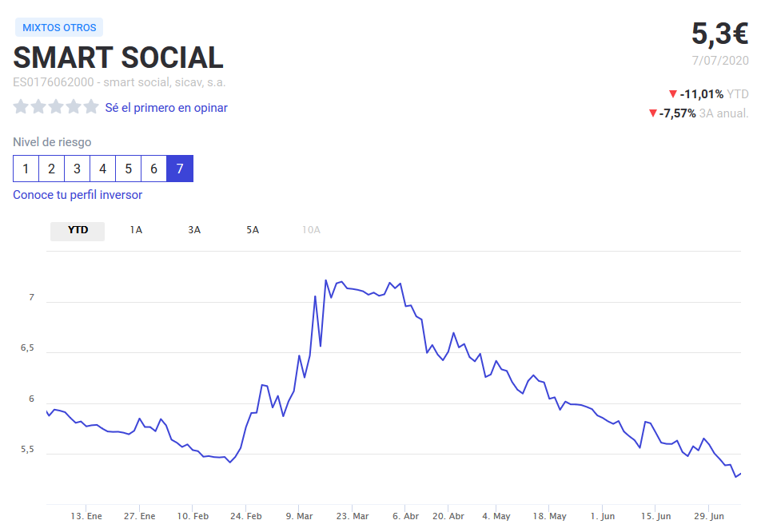Click the first rating star

point(21,107)
